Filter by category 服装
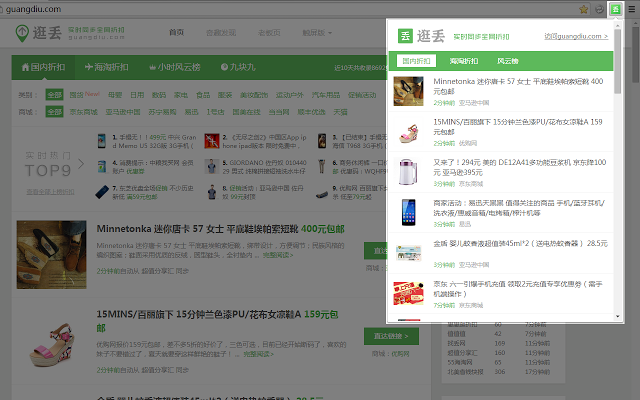 (225, 95)
